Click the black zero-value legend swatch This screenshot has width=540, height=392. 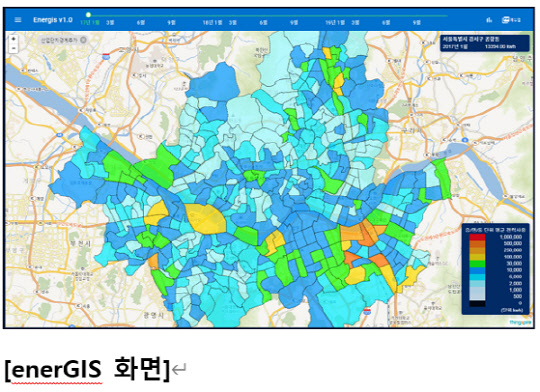(x=477, y=303)
